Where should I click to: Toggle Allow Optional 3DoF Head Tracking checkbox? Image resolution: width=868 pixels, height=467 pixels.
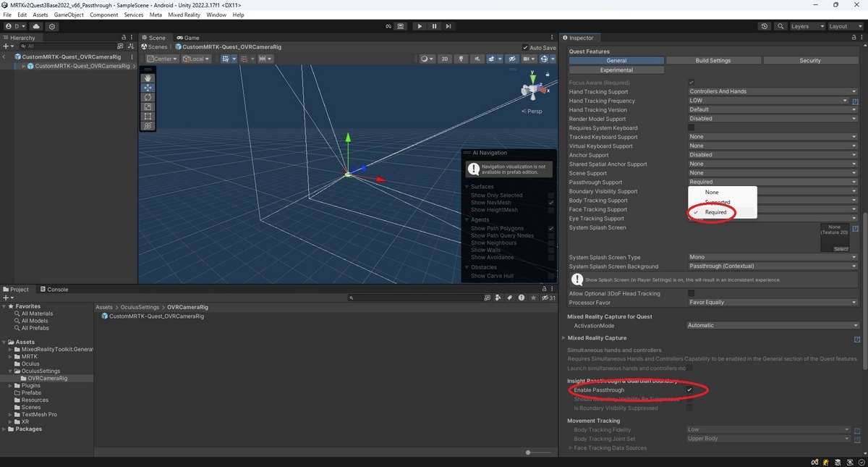point(691,293)
